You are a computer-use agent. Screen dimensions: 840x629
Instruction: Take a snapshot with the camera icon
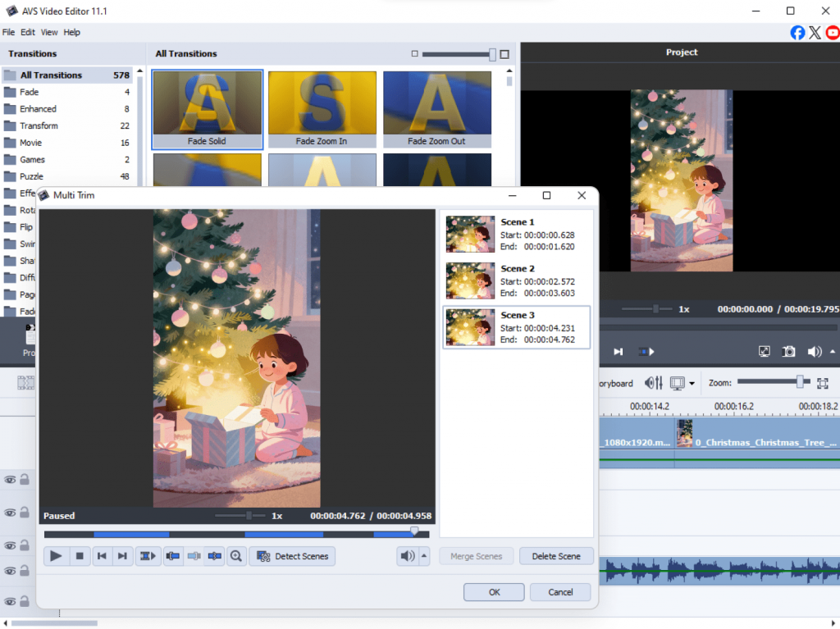coord(788,351)
